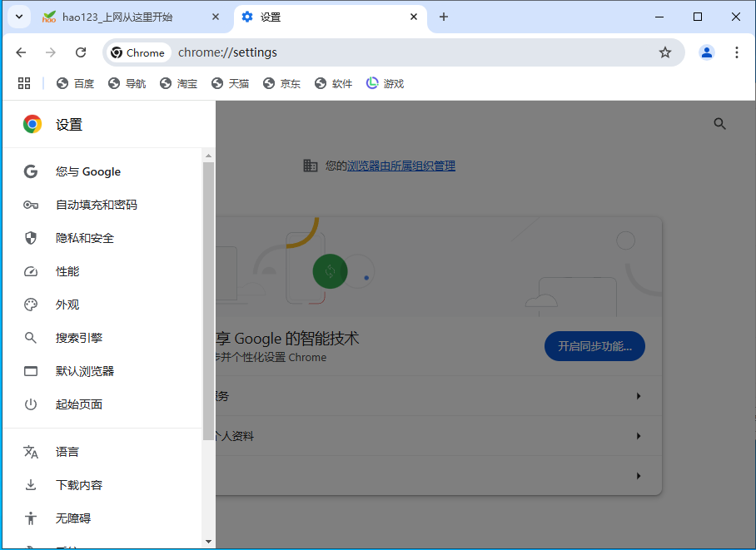Screen dimensions: 756x550
Task: Switch to the 设置 tab
Action: coord(331,17)
